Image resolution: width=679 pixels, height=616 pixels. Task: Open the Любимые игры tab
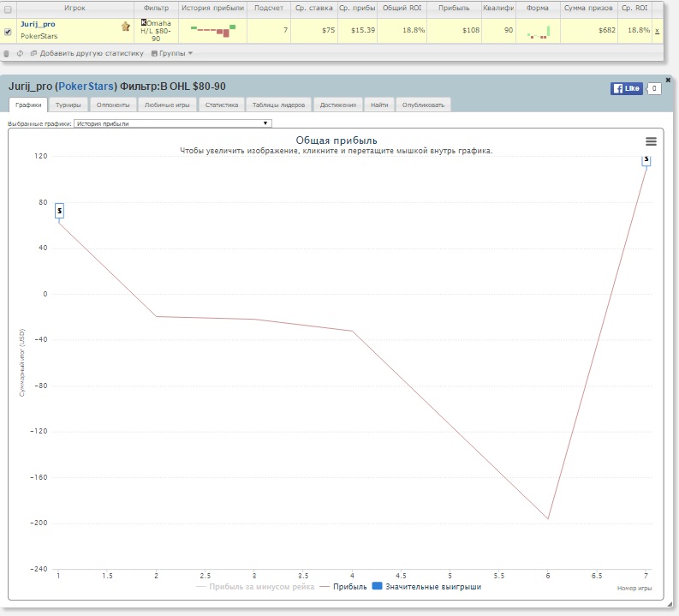(x=167, y=105)
